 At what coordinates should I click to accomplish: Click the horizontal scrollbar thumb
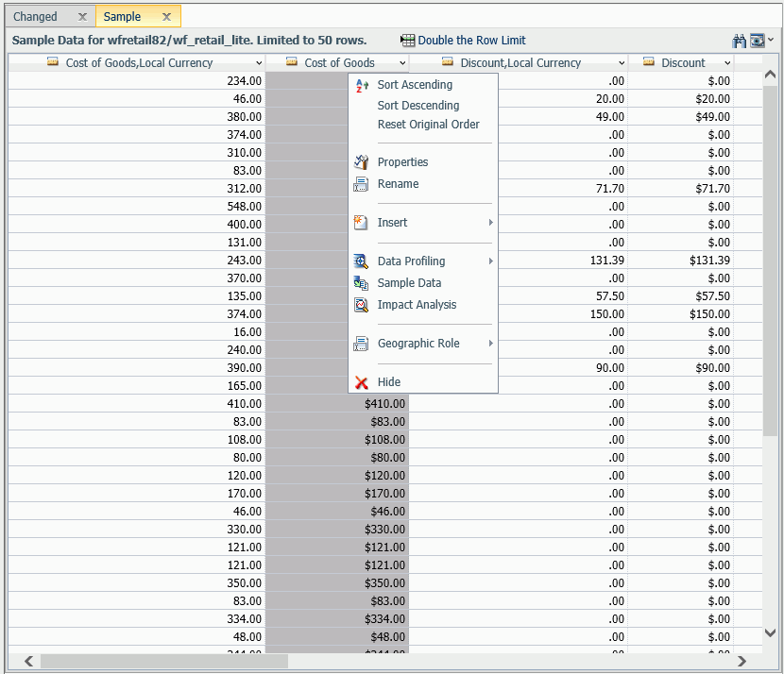tap(164, 661)
